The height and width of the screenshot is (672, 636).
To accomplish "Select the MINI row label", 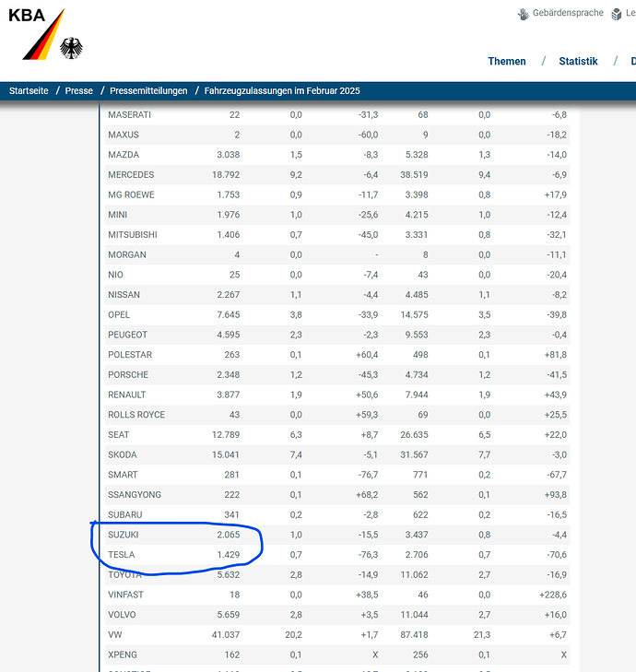I will (117, 215).
